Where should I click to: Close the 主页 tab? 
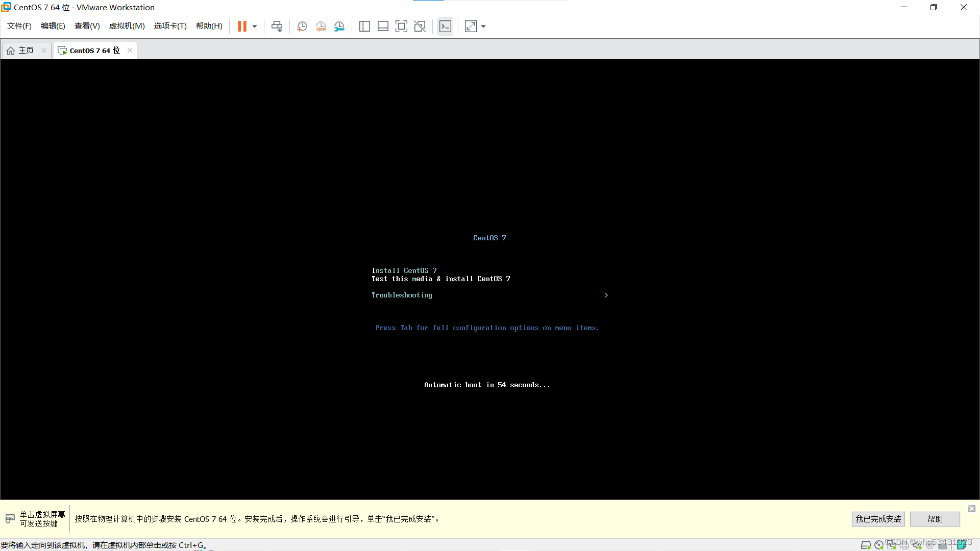coord(44,50)
